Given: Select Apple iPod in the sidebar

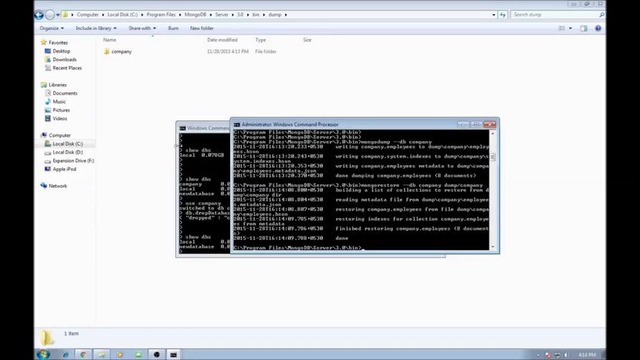Looking at the screenshot, I should 64,169.
